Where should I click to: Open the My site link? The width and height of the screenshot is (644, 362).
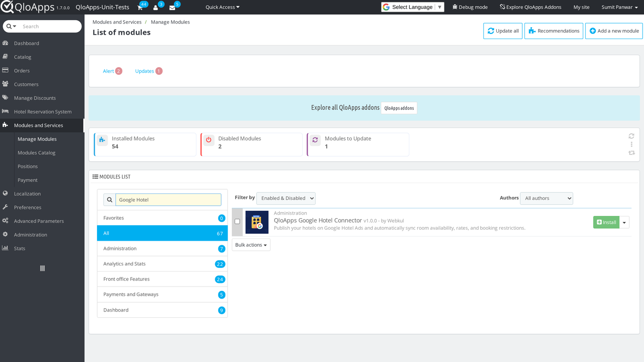tap(581, 7)
